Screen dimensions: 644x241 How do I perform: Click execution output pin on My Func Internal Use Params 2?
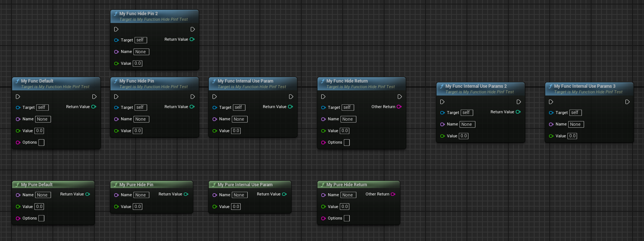(x=519, y=102)
